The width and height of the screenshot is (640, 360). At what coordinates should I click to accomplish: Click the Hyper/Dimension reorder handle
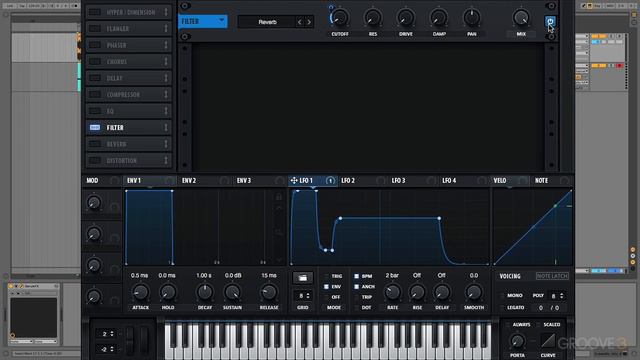pyautogui.click(x=166, y=12)
